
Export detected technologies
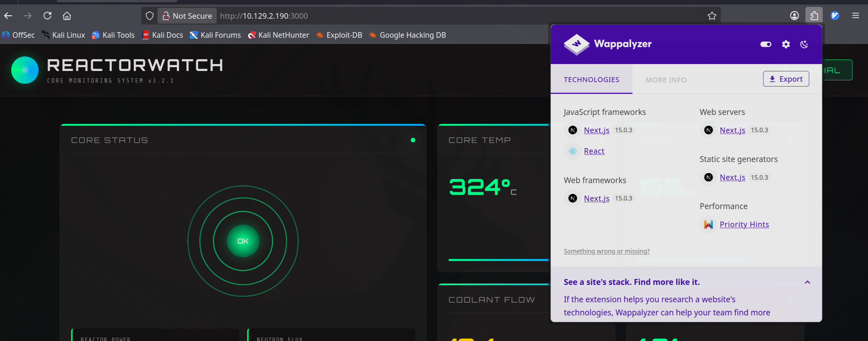click(786, 79)
